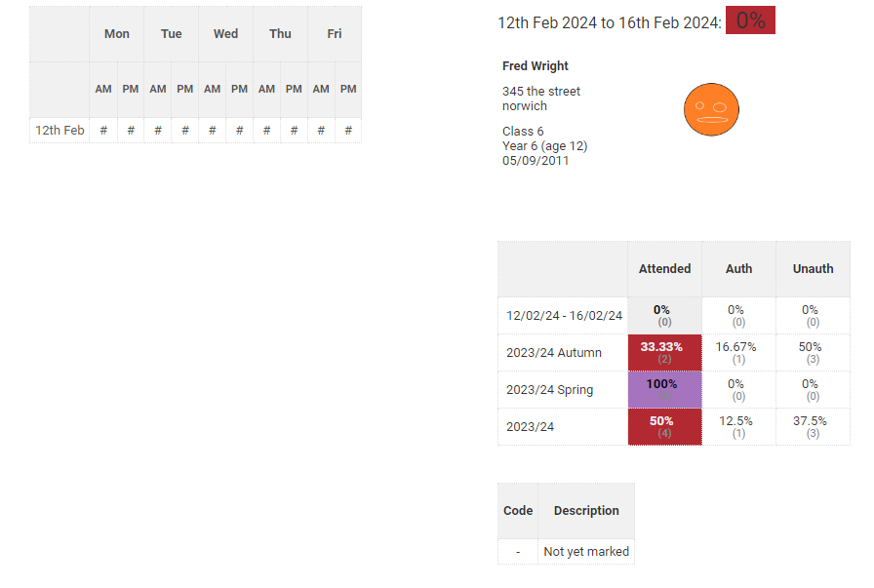Click the Mon column header
Screen dimensions: 874x588
click(x=117, y=34)
